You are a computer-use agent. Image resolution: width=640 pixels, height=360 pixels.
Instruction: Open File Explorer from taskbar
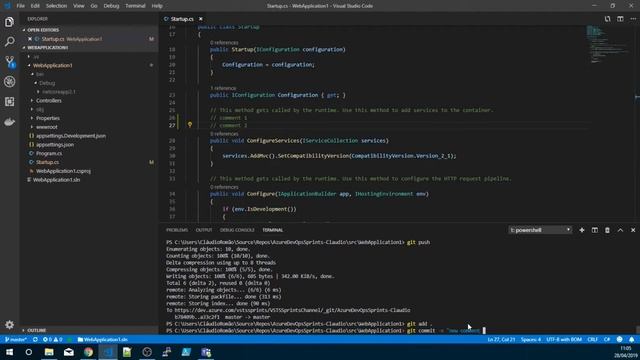pyautogui.click(x=49, y=352)
